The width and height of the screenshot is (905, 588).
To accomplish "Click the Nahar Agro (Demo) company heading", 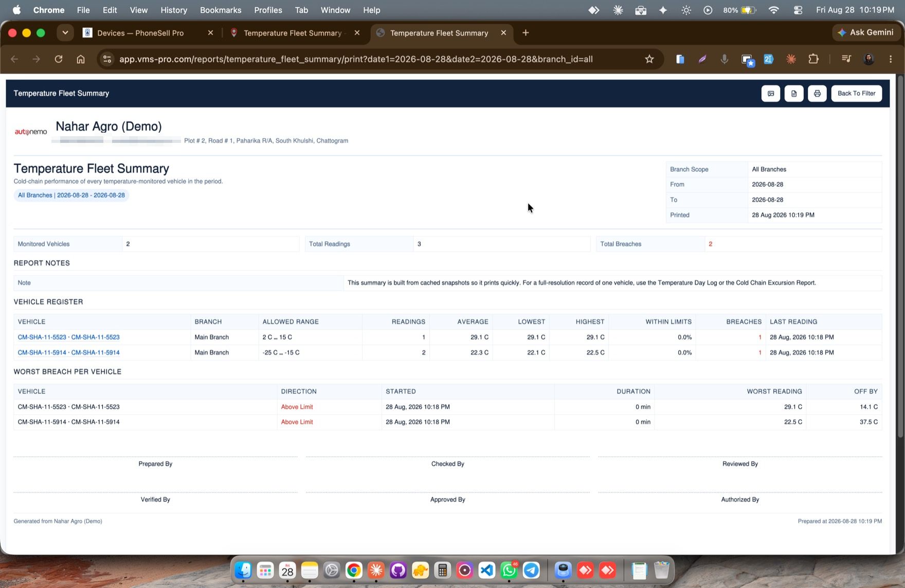I will point(108,126).
